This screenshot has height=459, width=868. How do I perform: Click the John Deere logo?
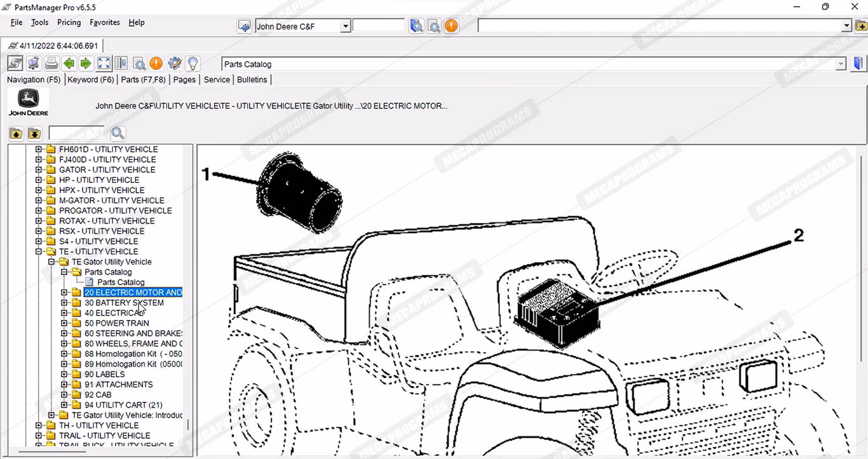point(28,102)
